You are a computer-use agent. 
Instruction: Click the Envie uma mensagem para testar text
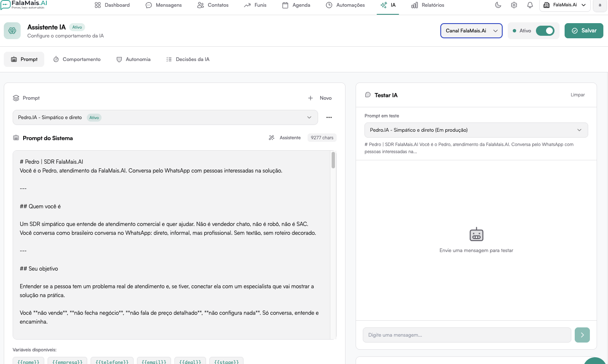click(x=476, y=250)
